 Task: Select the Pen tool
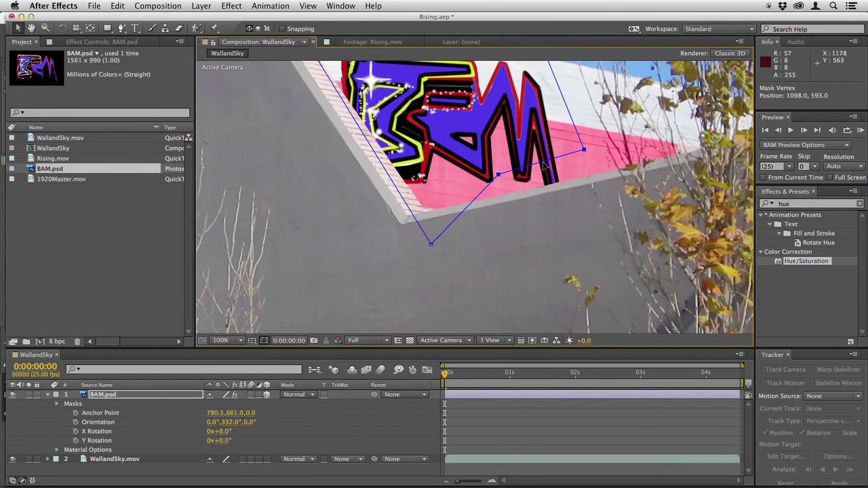tap(121, 28)
